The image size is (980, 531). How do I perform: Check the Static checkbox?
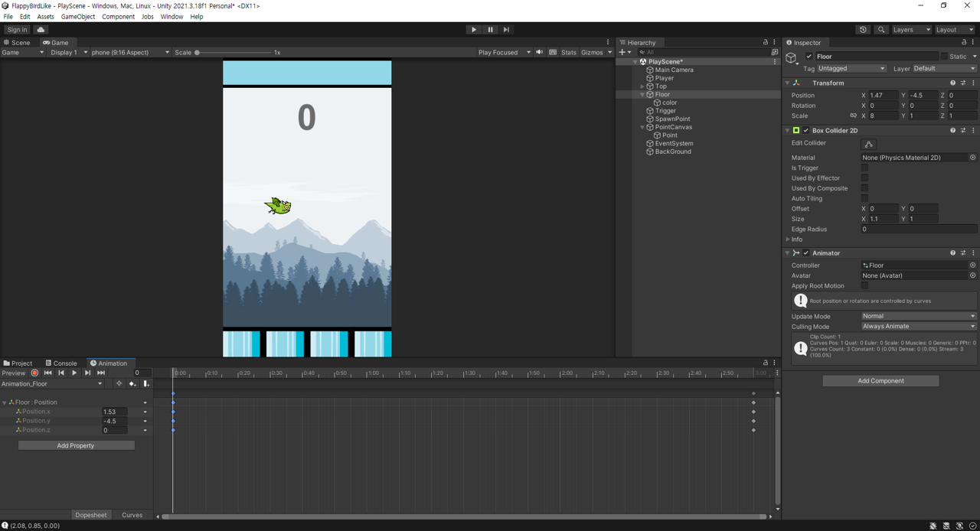(x=944, y=57)
